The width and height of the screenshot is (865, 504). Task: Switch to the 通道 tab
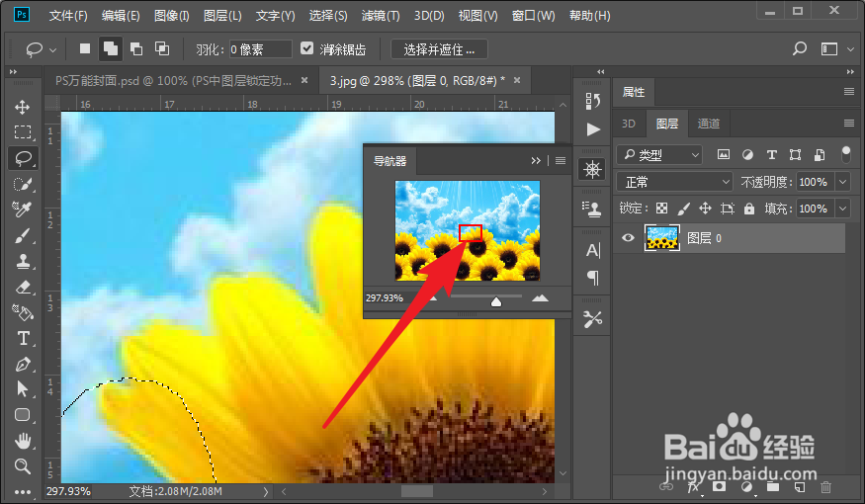point(709,124)
